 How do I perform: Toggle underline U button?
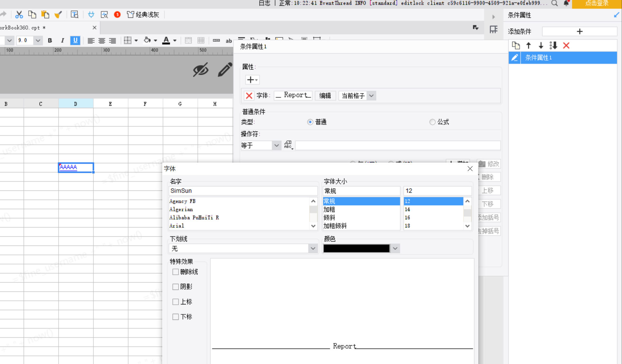(x=75, y=41)
